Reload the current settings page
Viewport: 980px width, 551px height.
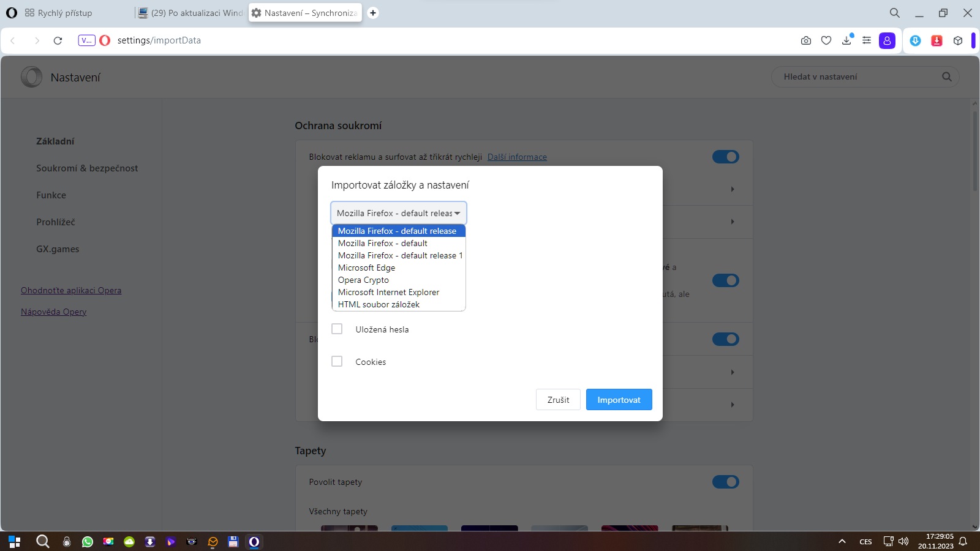pos(58,40)
